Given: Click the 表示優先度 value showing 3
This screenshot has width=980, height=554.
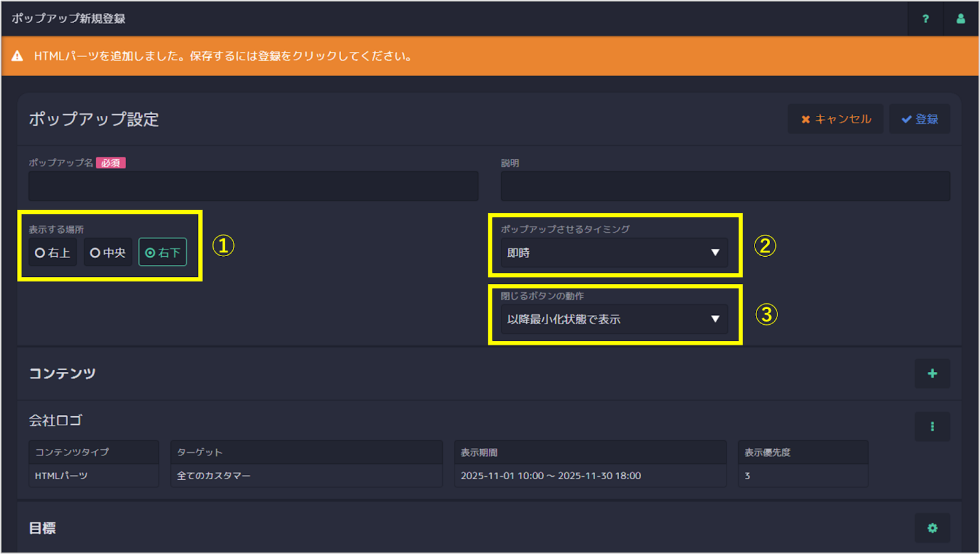Looking at the screenshot, I should 802,476.
